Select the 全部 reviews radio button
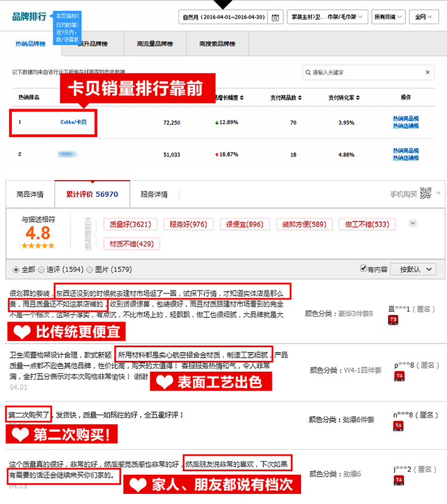This screenshot has width=447, height=504. click(15, 270)
